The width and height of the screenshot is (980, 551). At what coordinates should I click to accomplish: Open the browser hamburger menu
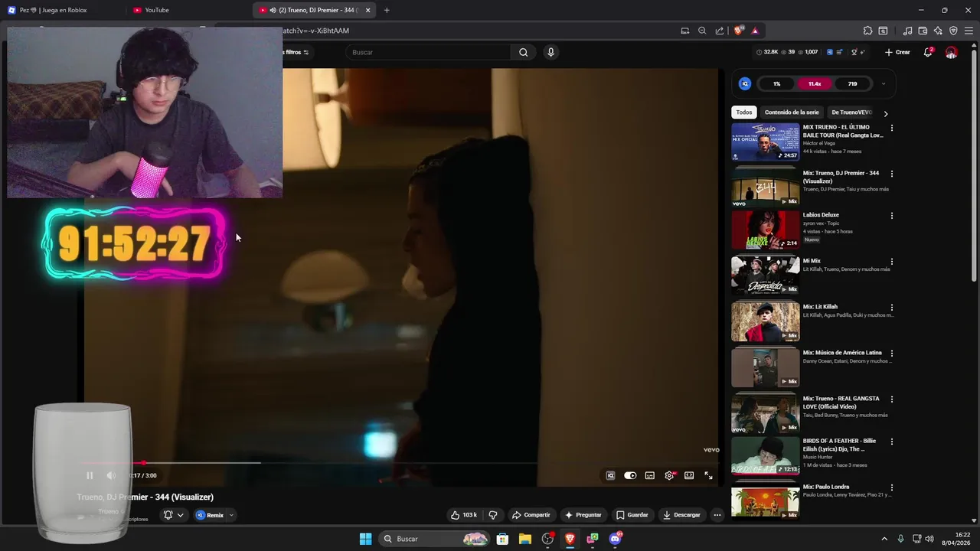coord(969,31)
